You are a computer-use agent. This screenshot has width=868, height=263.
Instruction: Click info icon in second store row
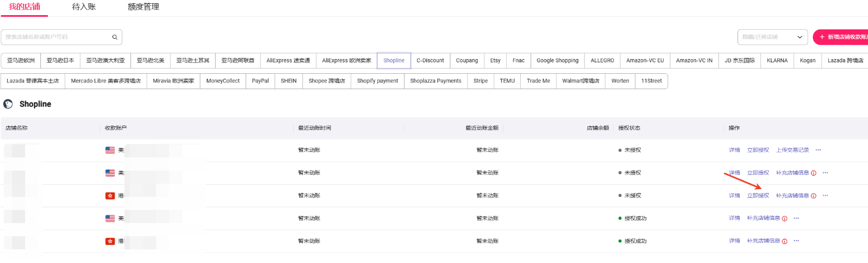(x=813, y=173)
